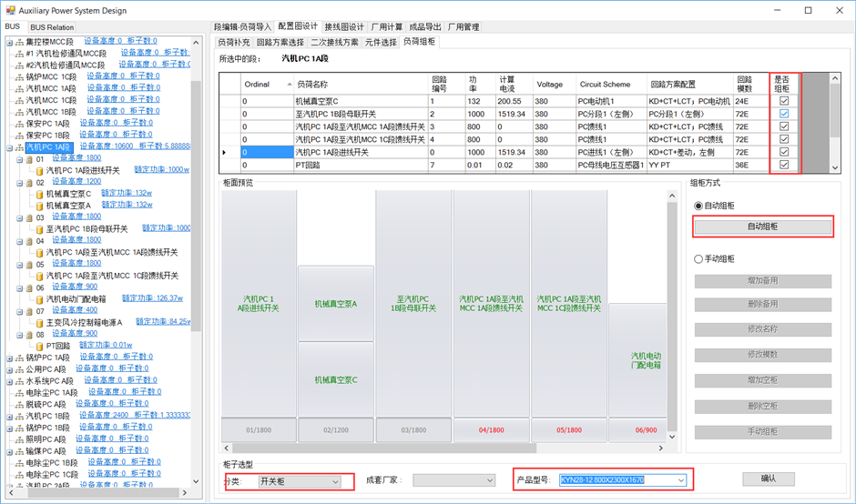The height and width of the screenshot is (504, 856).
Task: Click cabinet icon of node 05
Action: coord(29,265)
